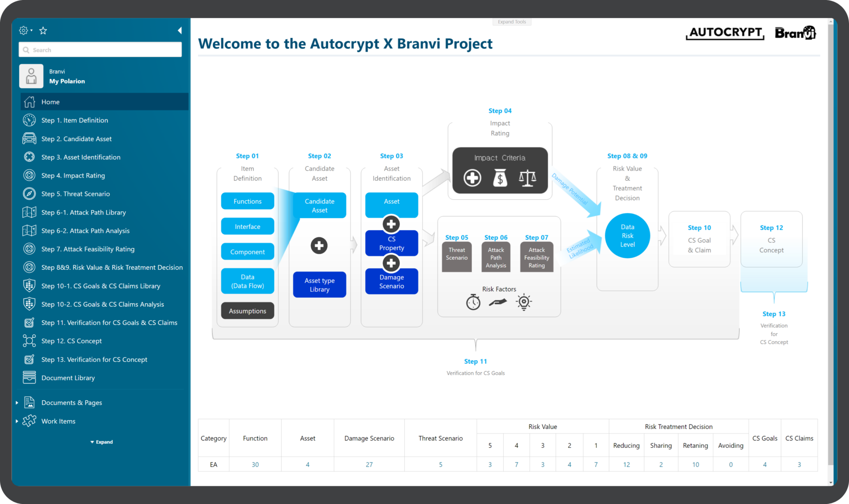Click the map icon for Attack Path Library

(29, 212)
